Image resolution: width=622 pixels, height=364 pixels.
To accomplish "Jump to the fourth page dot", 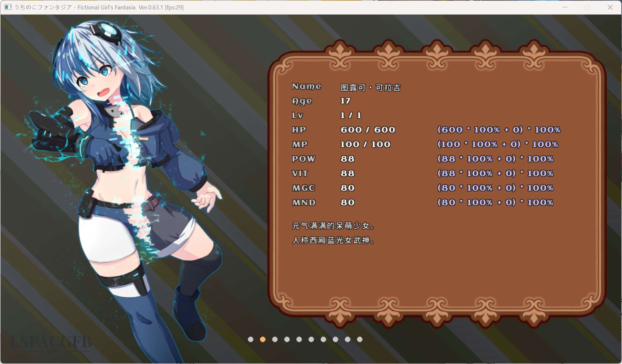I will click(x=287, y=339).
